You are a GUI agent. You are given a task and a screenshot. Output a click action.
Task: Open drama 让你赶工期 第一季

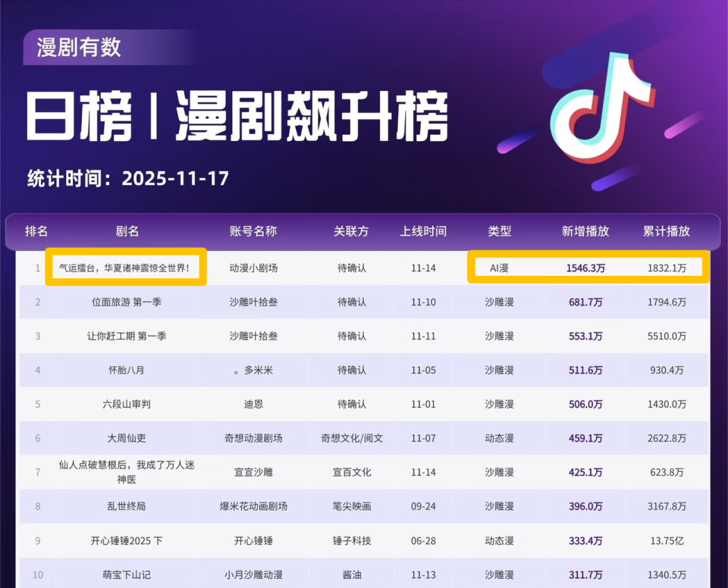pos(127,336)
